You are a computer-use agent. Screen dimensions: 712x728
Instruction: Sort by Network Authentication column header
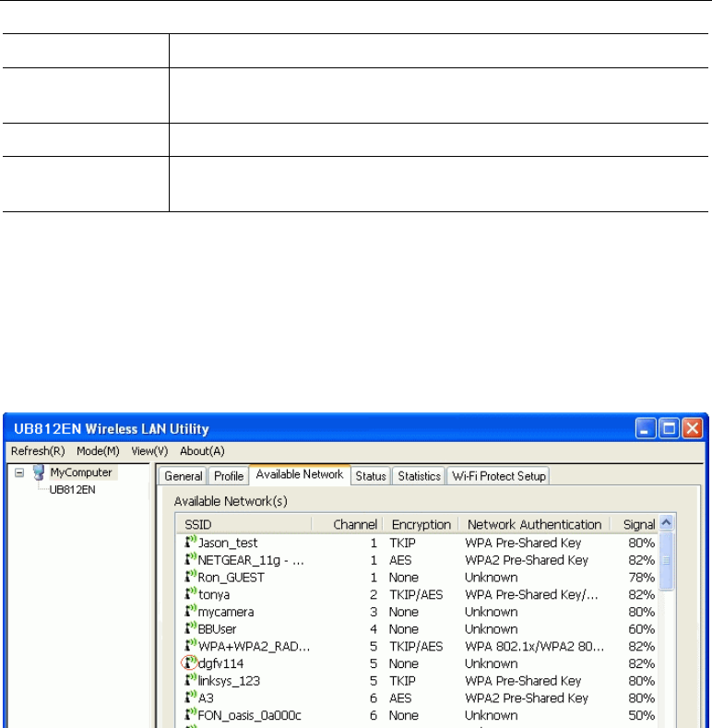[x=534, y=524]
